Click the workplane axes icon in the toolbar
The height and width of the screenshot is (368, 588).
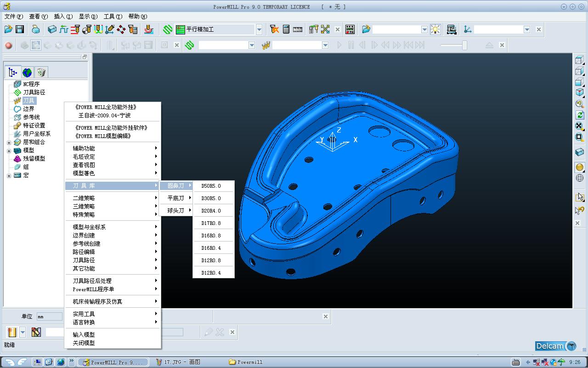click(x=468, y=29)
